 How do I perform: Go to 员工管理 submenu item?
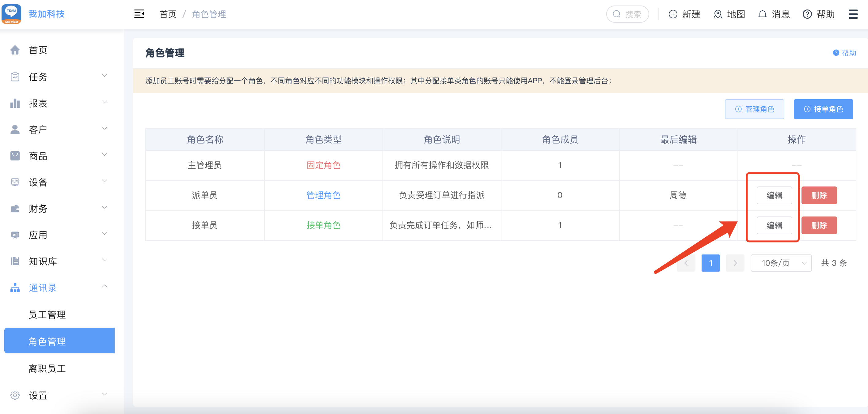[47, 314]
